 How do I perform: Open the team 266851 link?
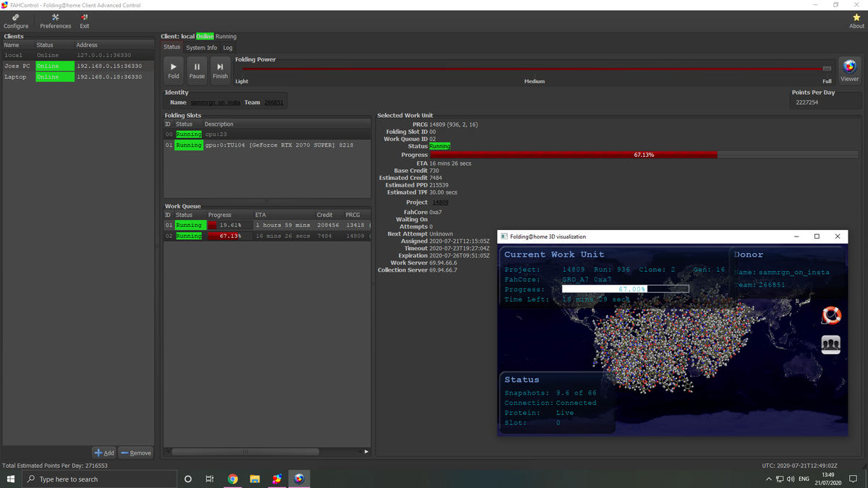274,103
